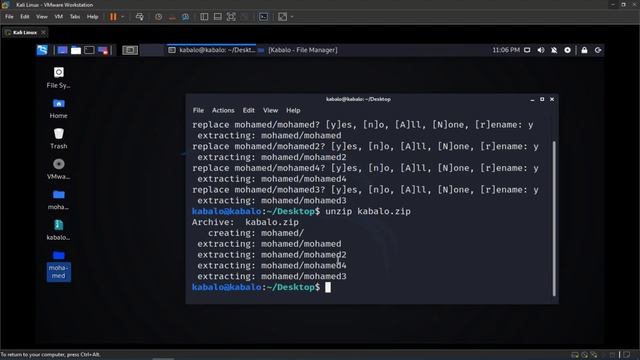The image size is (640, 360).
Task: Click VMware stretch guest display icon
Action: [282, 17]
